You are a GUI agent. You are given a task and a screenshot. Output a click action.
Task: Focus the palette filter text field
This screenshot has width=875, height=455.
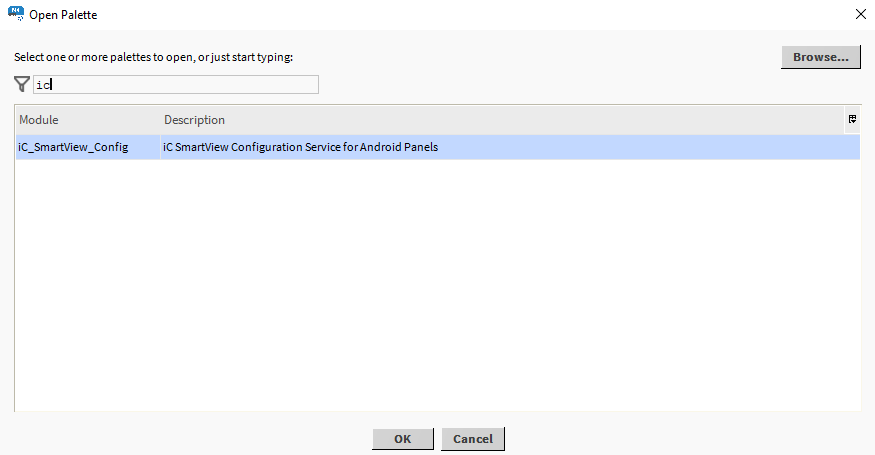[176, 85]
